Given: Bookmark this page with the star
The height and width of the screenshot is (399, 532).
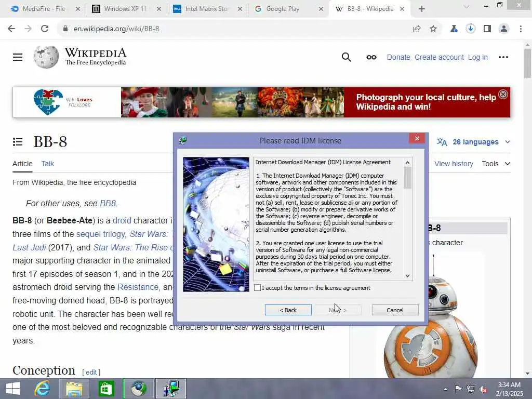Looking at the screenshot, I should click(433, 29).
